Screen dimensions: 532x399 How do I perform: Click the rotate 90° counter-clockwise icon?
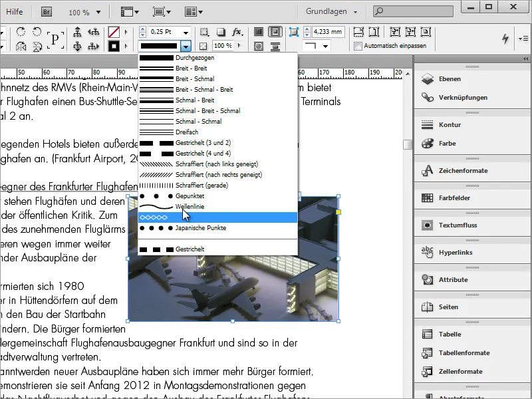pos(37,31)
